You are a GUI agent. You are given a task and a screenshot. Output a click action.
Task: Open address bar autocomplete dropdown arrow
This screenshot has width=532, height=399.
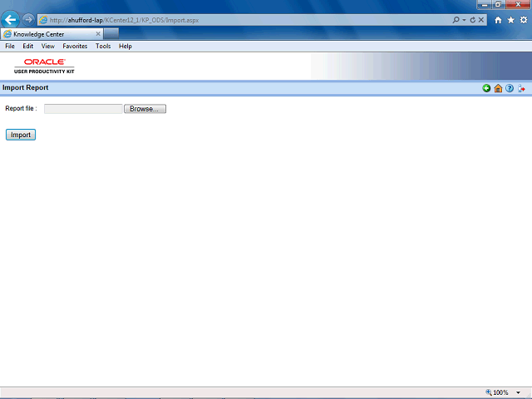464,20
